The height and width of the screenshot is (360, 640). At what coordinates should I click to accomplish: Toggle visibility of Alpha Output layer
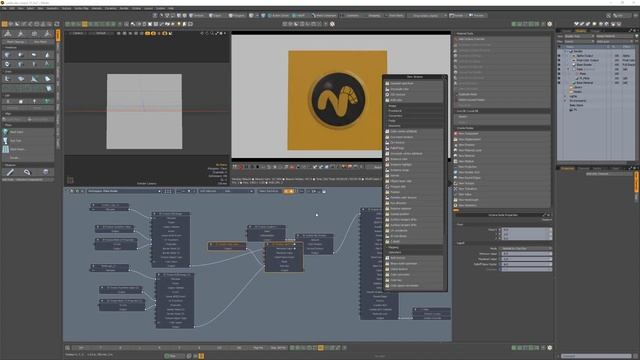point(559,56)
